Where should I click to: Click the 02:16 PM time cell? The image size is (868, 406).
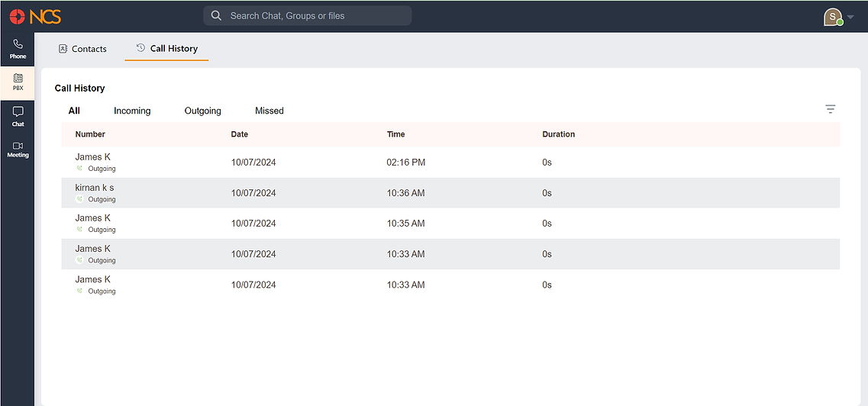click(x=406, y=163)
